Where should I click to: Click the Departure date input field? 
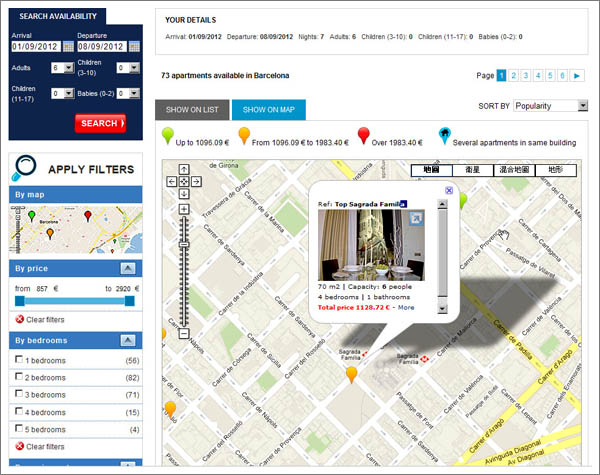pyautogui.click(x=102, y=47)
